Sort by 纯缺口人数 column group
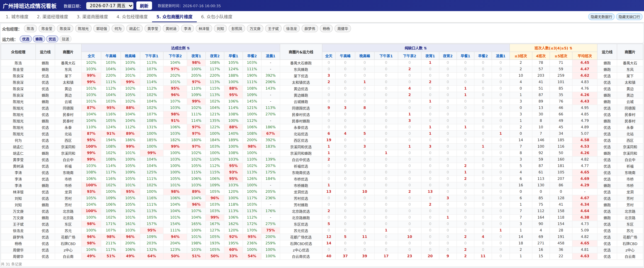Viewport: 644px width, 268px height. (x=416, y=48)
